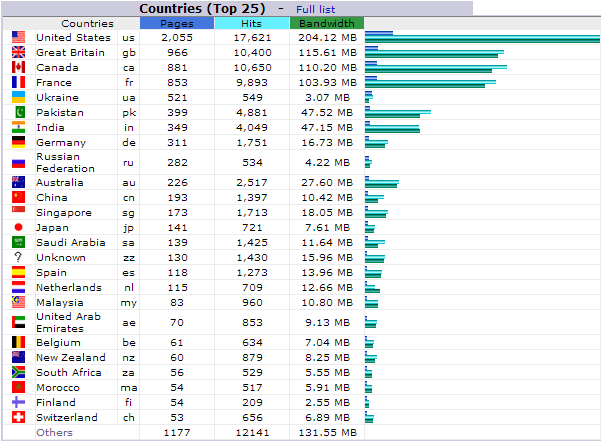Click the United States bar graph
603x443 pixels.
482,37
